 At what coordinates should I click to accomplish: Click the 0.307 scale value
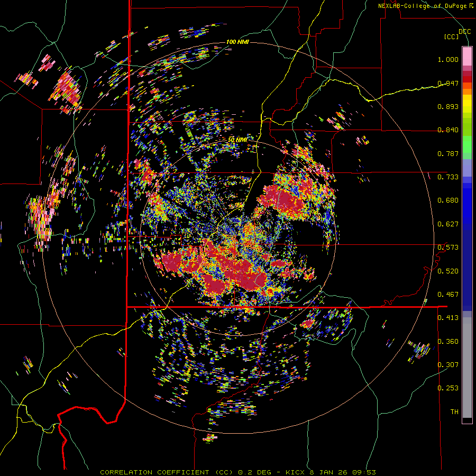tap(448, 365)
